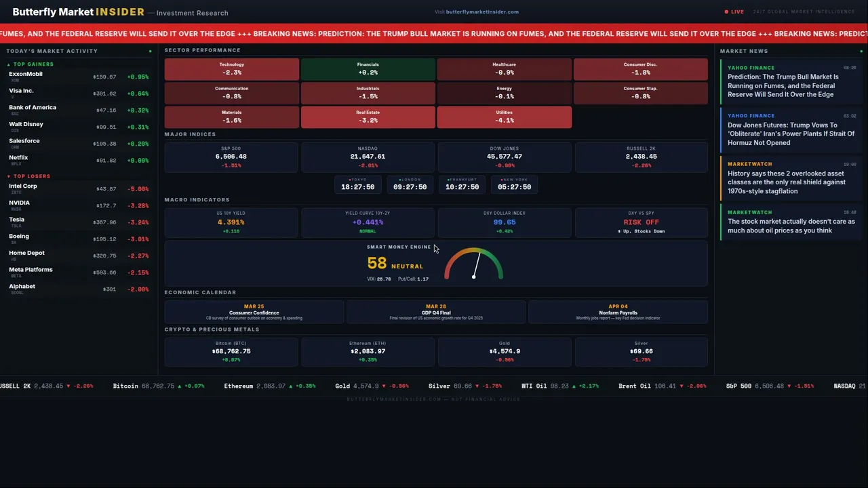The width and height of the screenshot is (868, 488).
Task: Select the Bank of America row
Action: (79, 110)
